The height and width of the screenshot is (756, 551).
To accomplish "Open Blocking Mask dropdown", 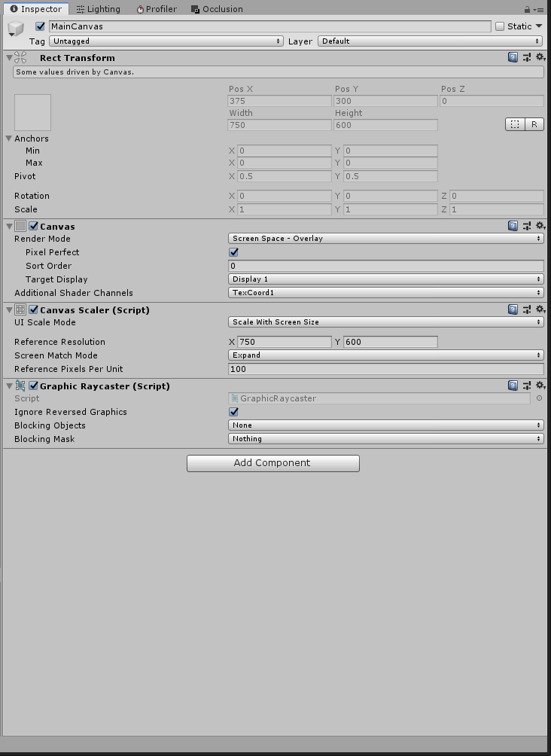I will pyautogui.click(x=385, y=438).
